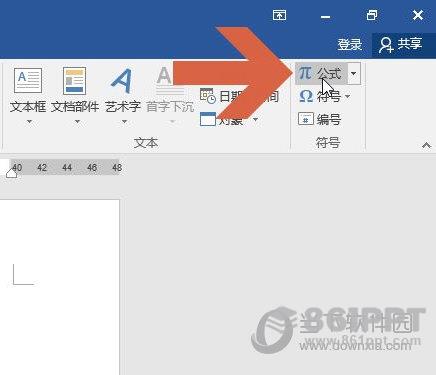The height and width of the screenshot is (375, 436).
Task: Click the Text Box (文本框) icon
Action: [28, 81]
